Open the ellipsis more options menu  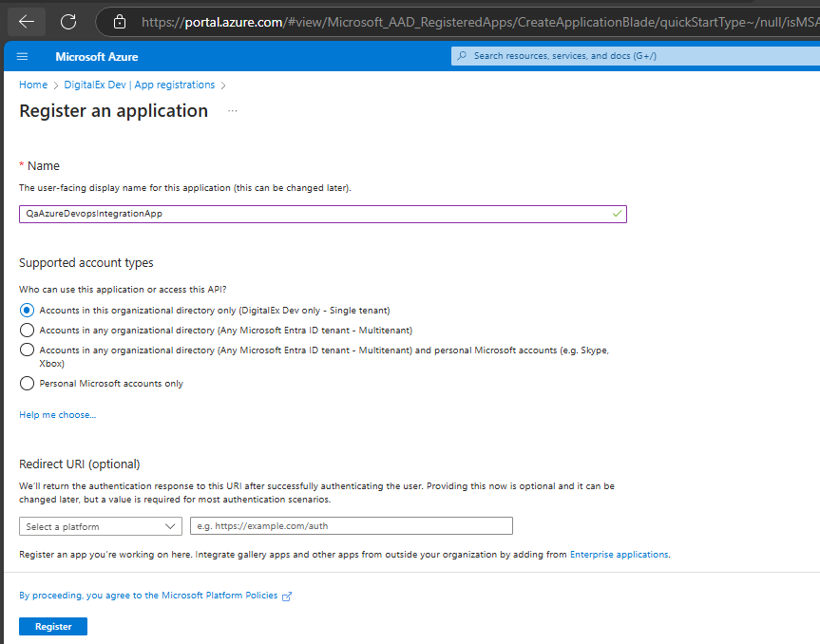pos(233,111)
